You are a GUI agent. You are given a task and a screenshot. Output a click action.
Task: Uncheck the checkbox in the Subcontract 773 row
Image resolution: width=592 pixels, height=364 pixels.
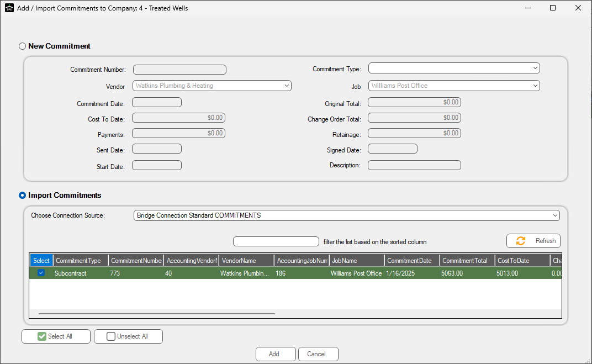point(41,273)
